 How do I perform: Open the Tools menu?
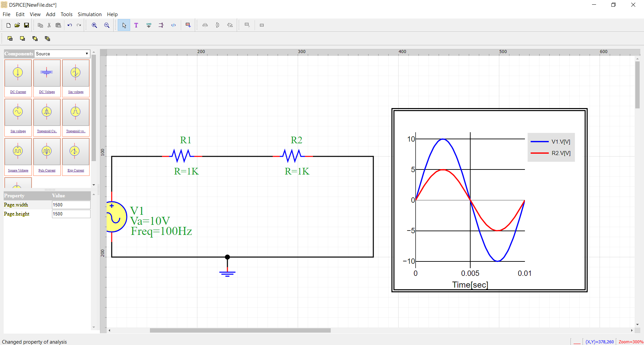click(66, 14)
